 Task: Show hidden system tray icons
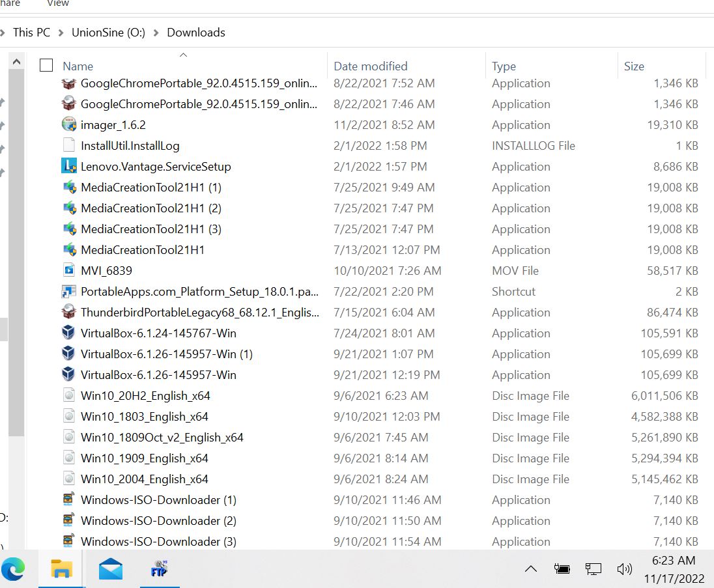(x=531, y=569)
